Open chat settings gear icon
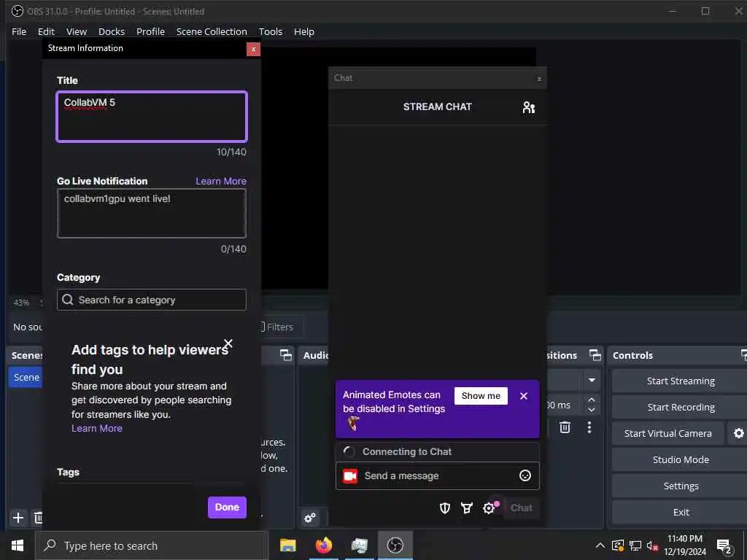 (489, 508)
